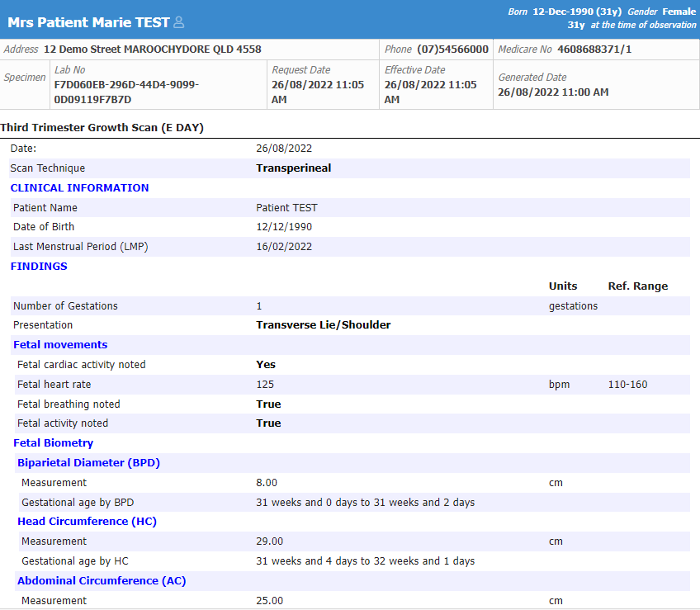Click the 'Fetal Biometry' subheading

point(53,443)
